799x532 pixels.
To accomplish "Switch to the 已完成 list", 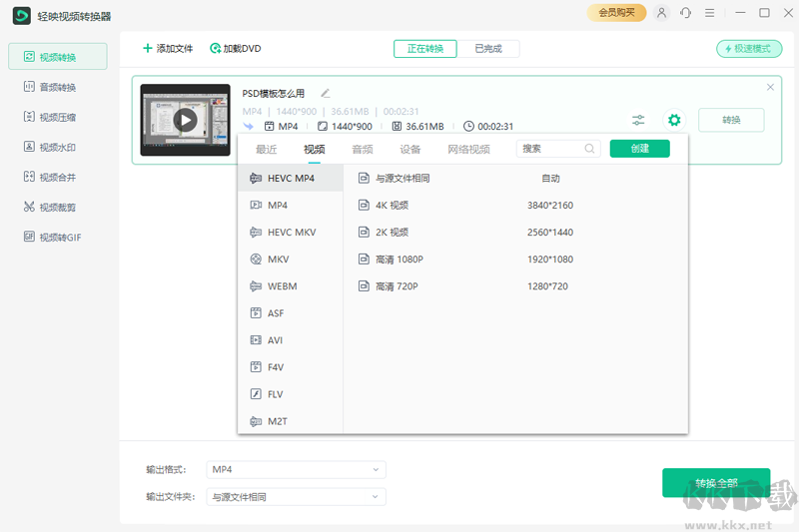I will (488, 49).
